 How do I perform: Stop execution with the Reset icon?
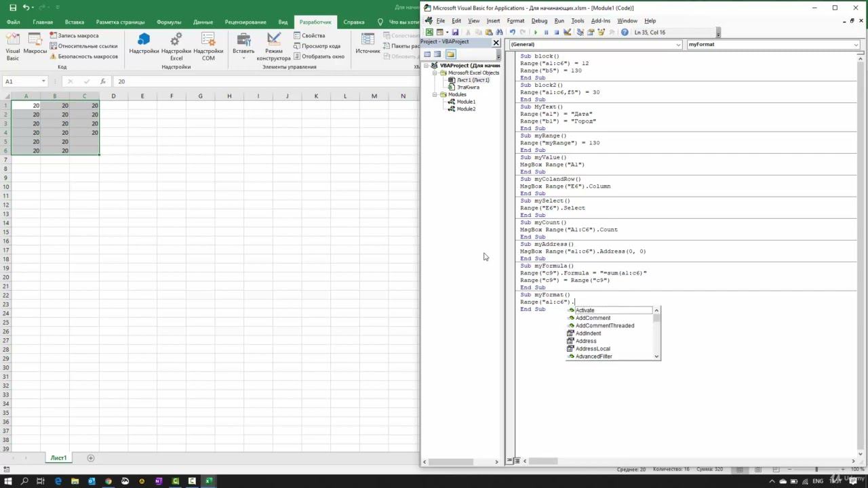click(x=557, y=33)
